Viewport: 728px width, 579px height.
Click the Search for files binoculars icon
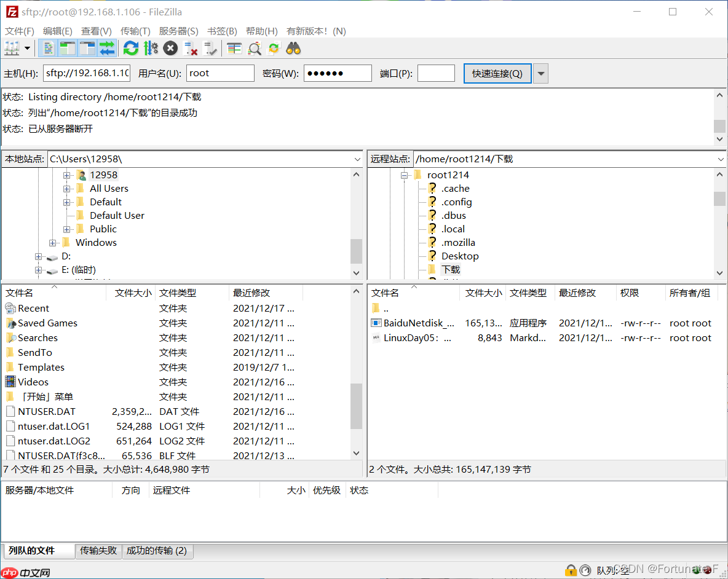[293, 48]
